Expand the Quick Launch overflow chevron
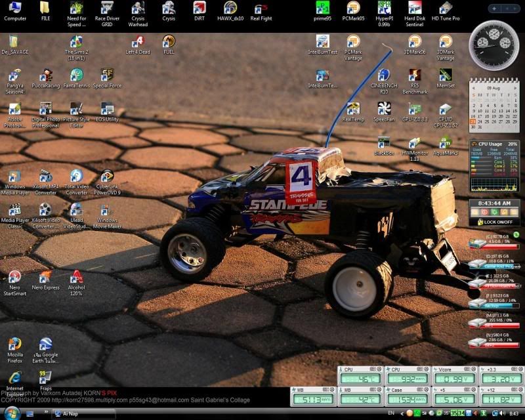This screenshot has width=525, height=420. pyautogui.click(x=47, y=413)
